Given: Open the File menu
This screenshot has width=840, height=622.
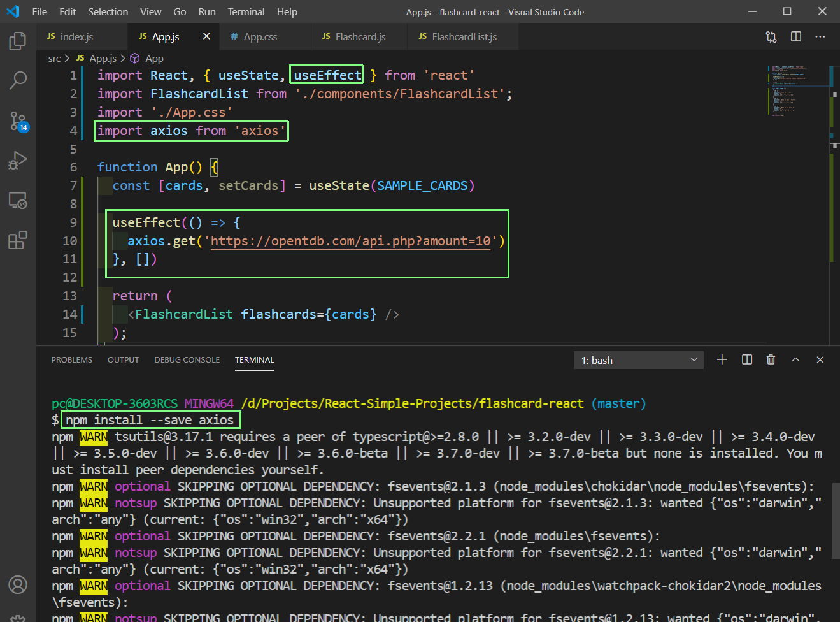Looking at the screenshot, I should point(39,11).
